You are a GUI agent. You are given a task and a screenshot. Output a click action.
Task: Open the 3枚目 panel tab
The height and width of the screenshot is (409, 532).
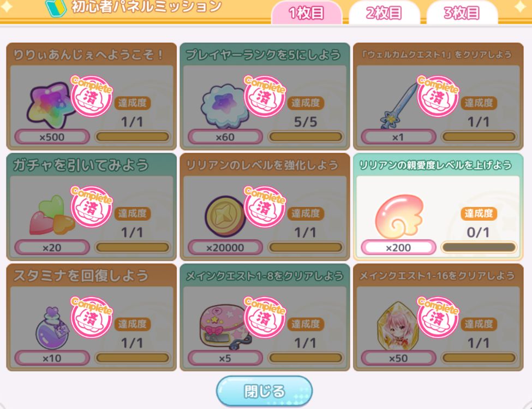(x=462, y=13)
